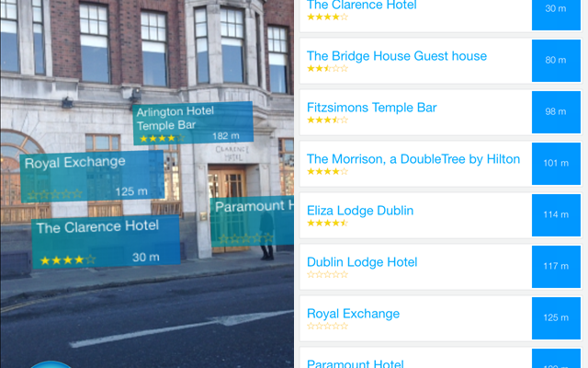Screen dimensions: 588x368
Task: Select The Morrison, a DoubleTree by Hilton
Action: pyautogui.click(x=415, y=164)
